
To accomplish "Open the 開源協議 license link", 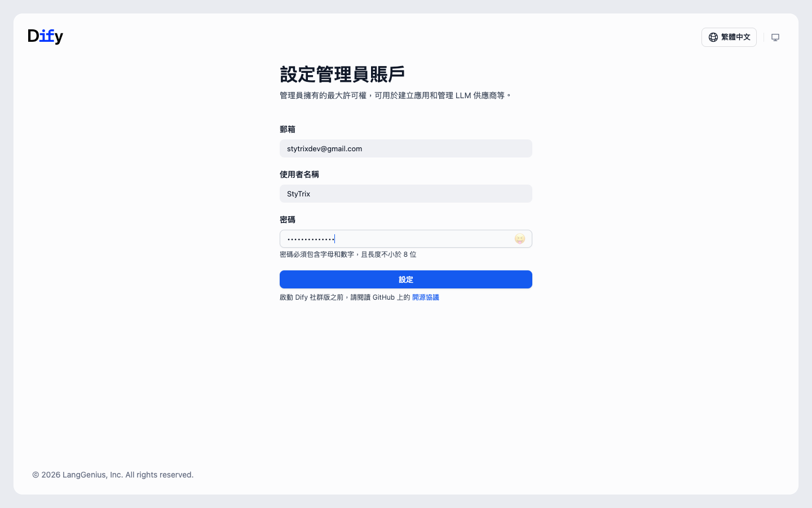I will (426, 297).
